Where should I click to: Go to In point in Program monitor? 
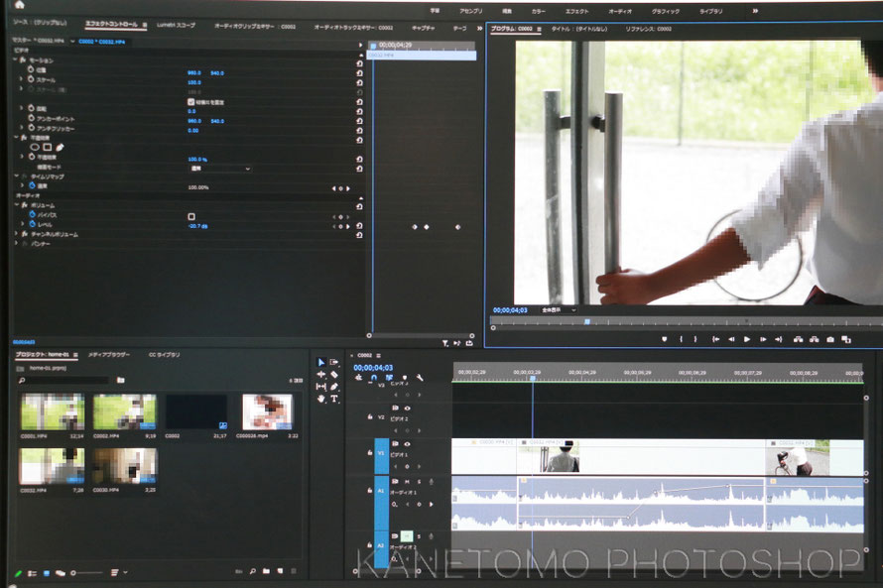click(x=715, y=339)
